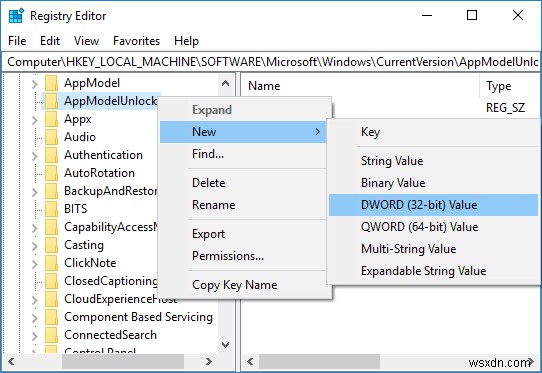Click the CloudExperienceHost folder icon
Screen dimensions: 542x373
51,299
